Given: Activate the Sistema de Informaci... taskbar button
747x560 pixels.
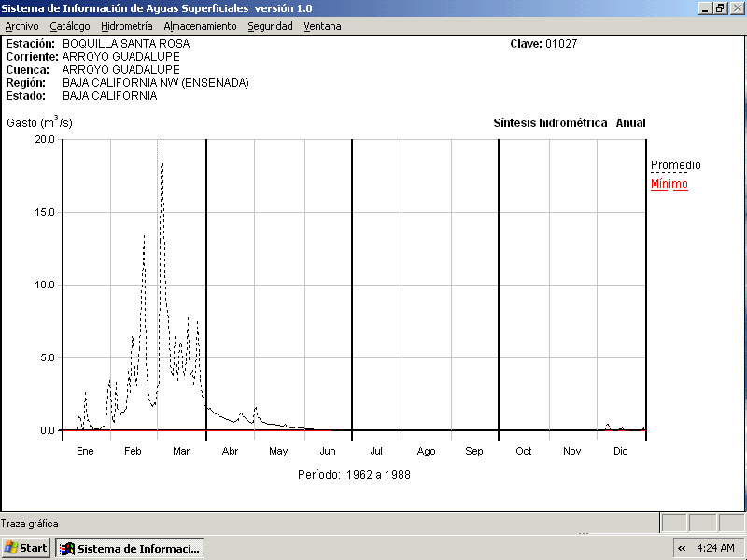Looking at the screenshot, I should point(129,548).
